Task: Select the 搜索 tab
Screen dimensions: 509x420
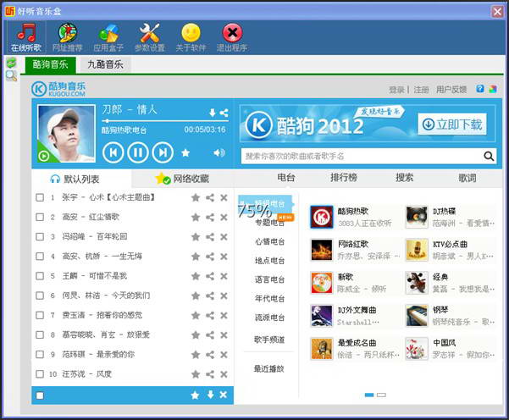Action: 405,178
